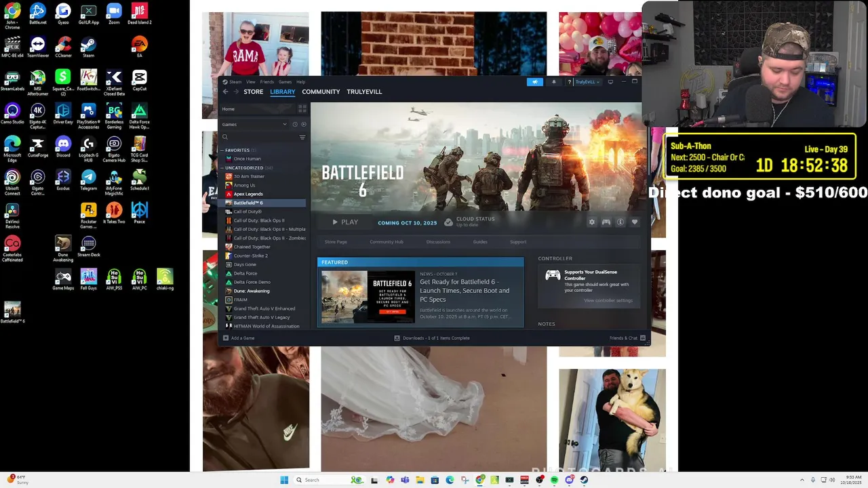Open Battlefield 6 Guides link
This screenshot has height=488, width=868.
480,242
